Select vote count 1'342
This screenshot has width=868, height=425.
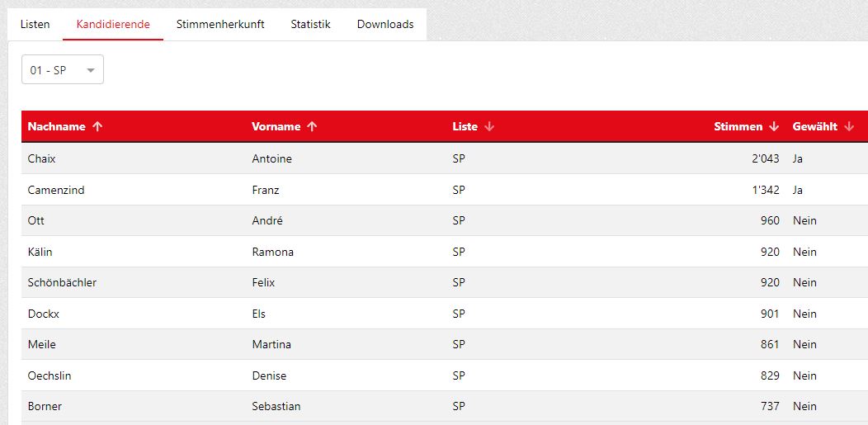(766, 190)
